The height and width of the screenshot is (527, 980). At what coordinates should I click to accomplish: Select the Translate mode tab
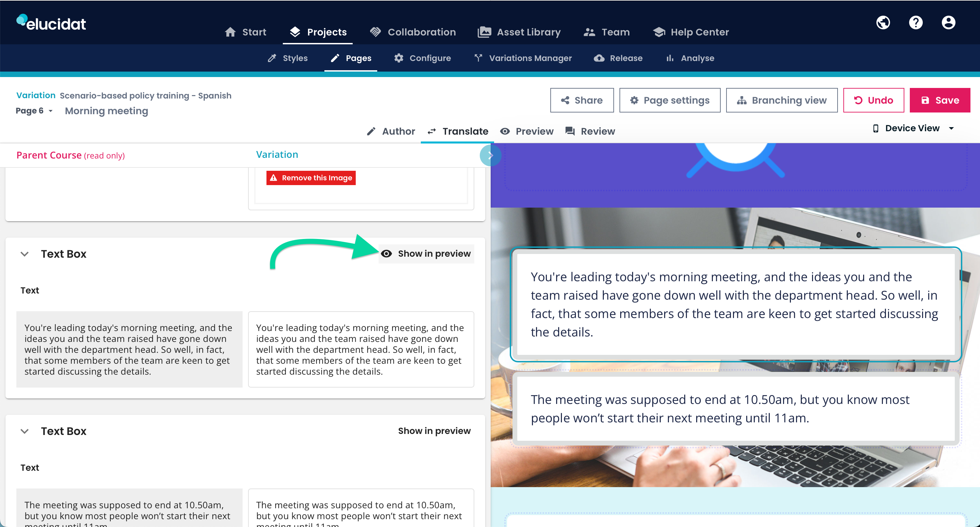(x=458, y=131)
